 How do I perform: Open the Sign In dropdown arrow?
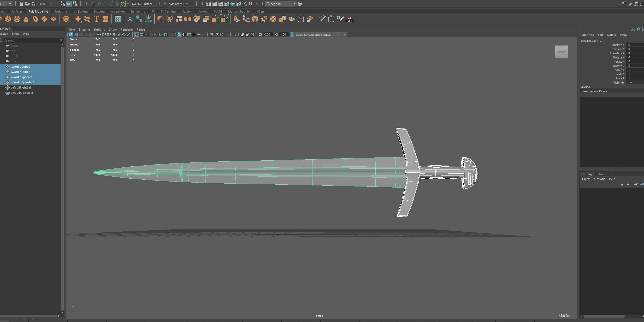click(x=294, y=4)
